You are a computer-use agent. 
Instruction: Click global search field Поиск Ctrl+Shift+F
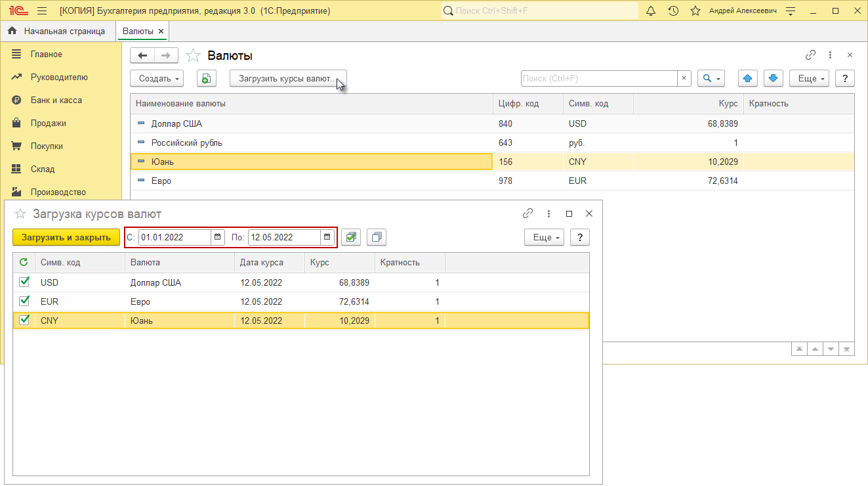click(x=539, y=11)
